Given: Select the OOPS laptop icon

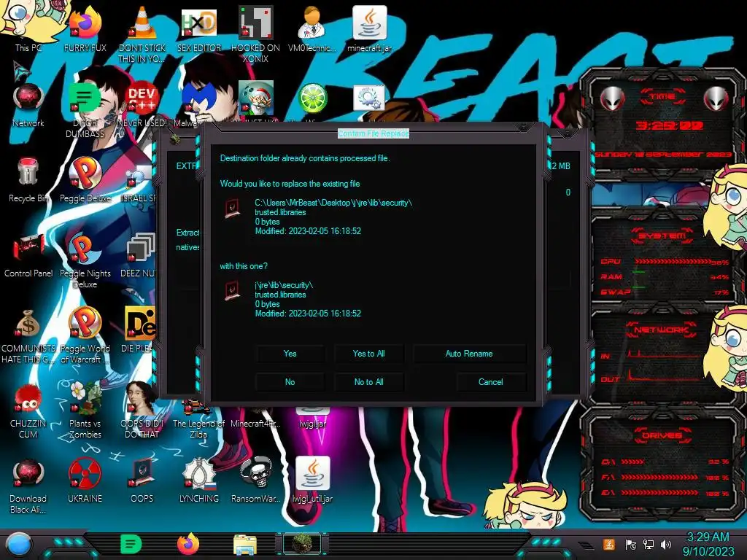Looking at the screenshot, I should (x=142, y=481).
